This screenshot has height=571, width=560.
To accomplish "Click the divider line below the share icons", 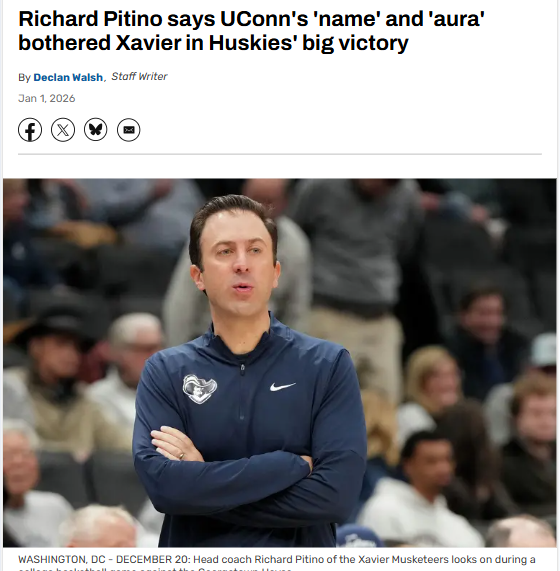I will 280,154.
